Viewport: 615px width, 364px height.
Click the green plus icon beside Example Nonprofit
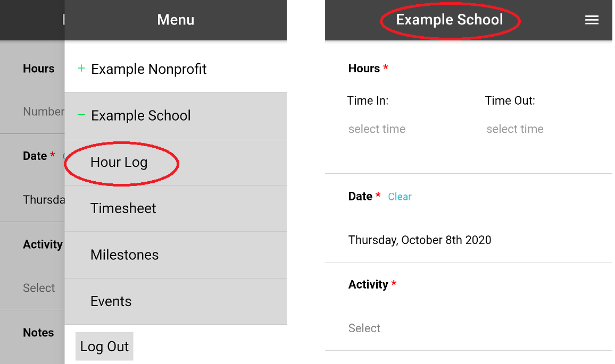tap(81, 69)
